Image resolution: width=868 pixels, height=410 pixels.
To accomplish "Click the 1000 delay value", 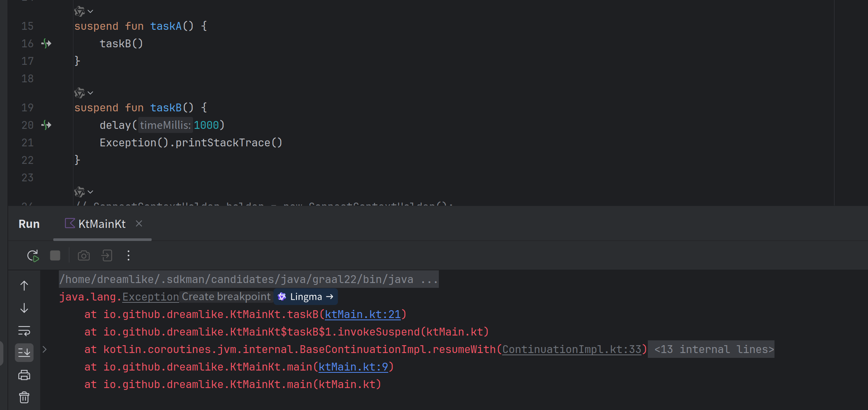I will click(206, 125).
